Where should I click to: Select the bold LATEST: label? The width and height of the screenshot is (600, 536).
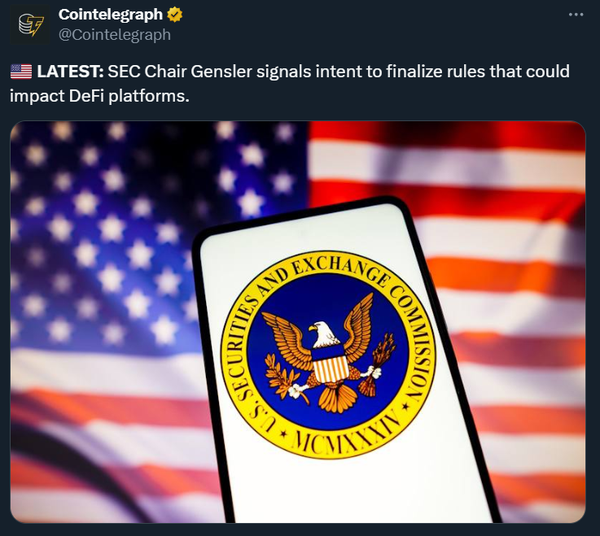(x=70, y=72)
